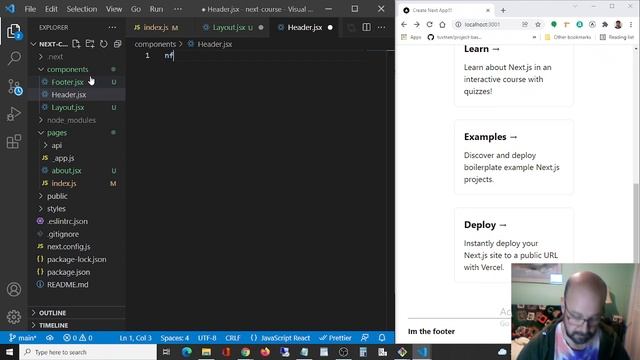
Task: Open the Deploy card link
Action: point(513,245)
